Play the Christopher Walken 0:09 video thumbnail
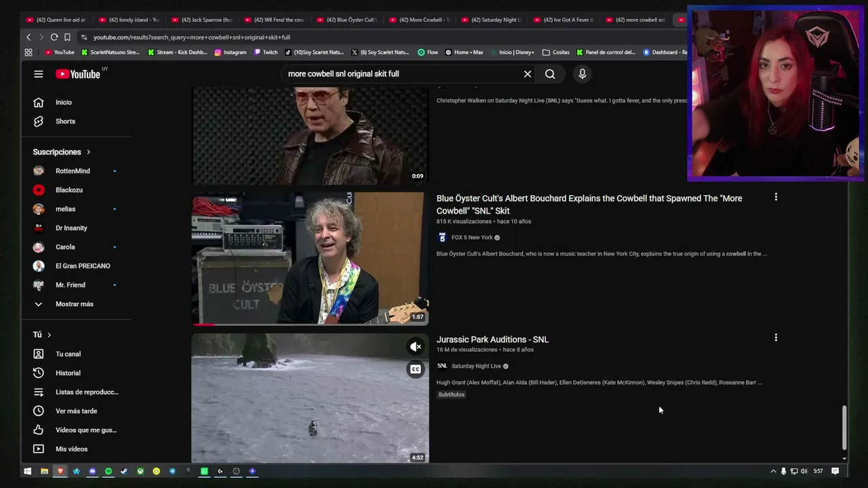Image resolution: width=868 pixels, height=488 pixels. (310, 136)
